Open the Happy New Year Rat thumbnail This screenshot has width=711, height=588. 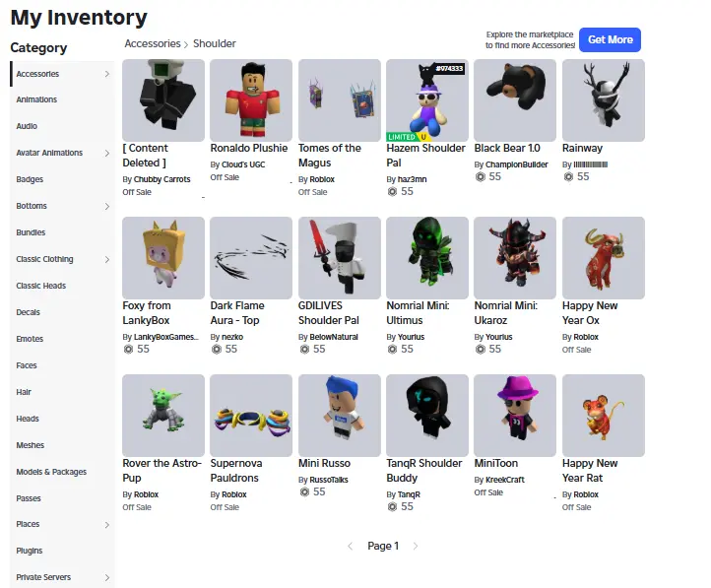604,416
